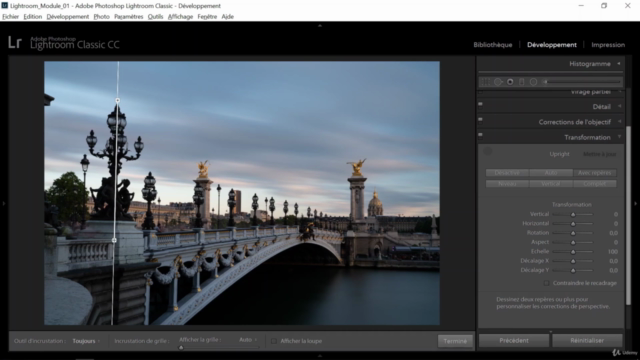Select the Spot Removal tool
Viewport: 640px width, 360px height.
[498, 82]
